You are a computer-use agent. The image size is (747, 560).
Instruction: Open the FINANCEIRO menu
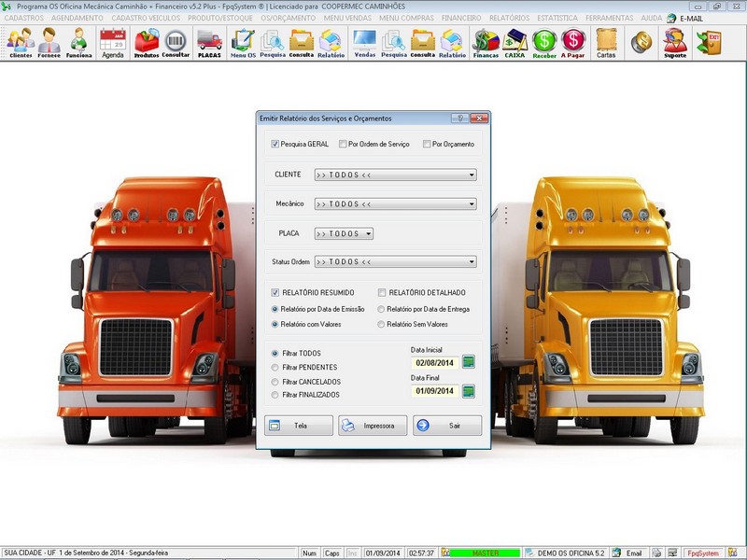[461, 18]
